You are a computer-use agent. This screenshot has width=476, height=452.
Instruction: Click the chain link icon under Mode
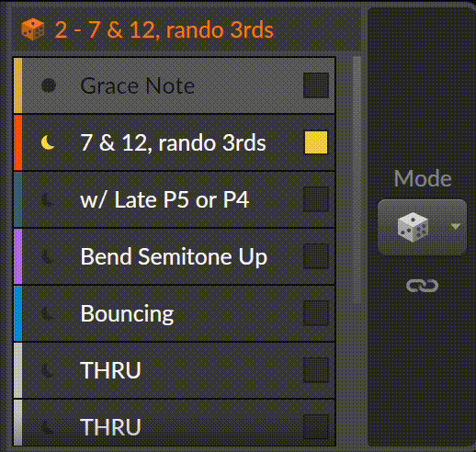[422, 286]
